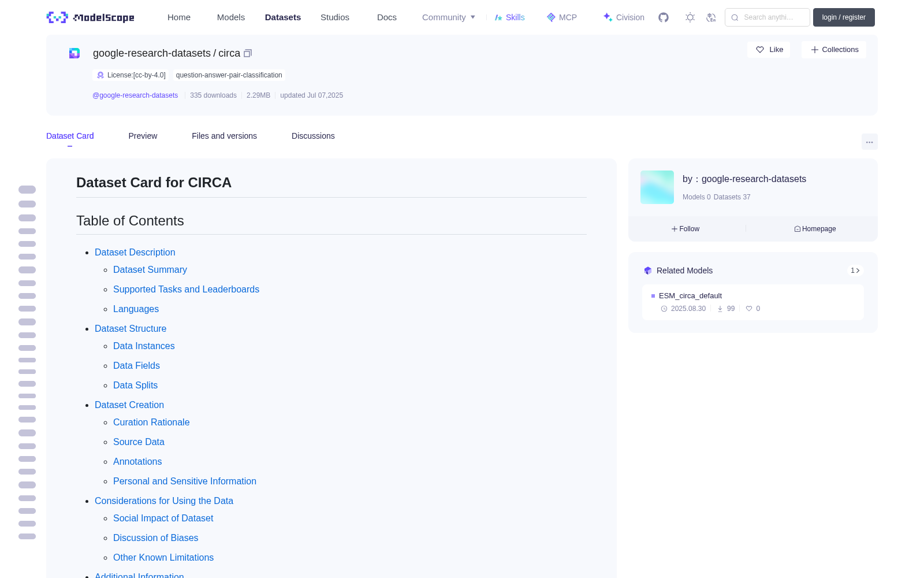Go to Data Fields section

[x=136, y=365]
